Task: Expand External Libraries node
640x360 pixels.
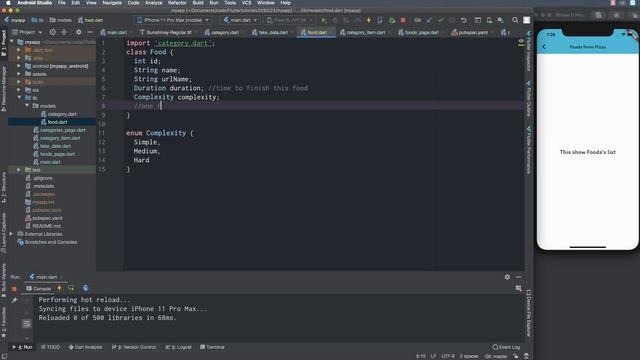Action: pyautogui.click(x=11, y=234)
